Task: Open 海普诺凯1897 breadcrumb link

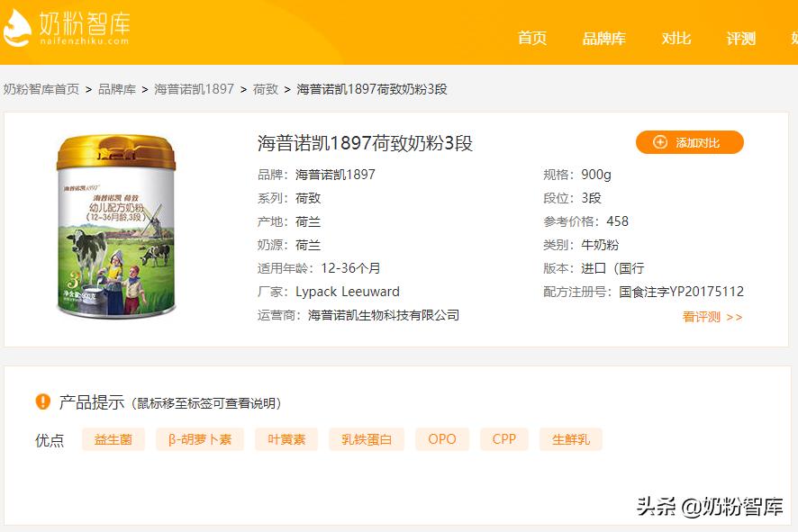Action: coord(194,89)
